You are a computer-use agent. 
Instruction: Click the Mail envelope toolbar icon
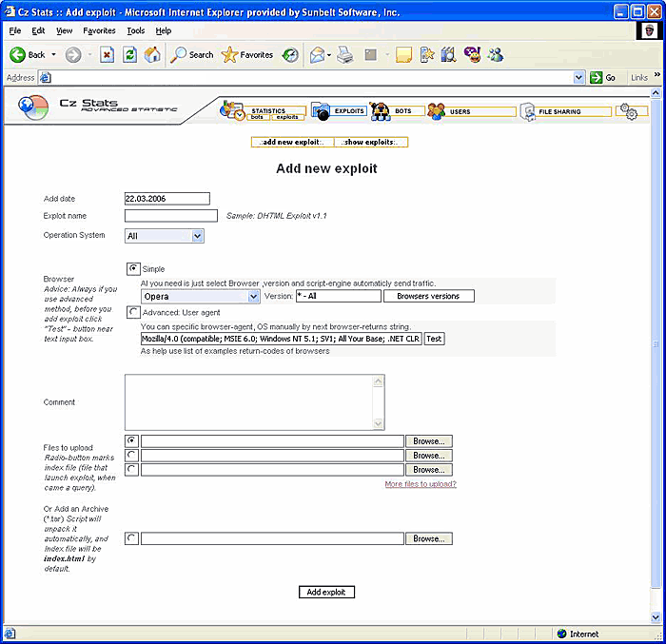(x=317, y=55)
